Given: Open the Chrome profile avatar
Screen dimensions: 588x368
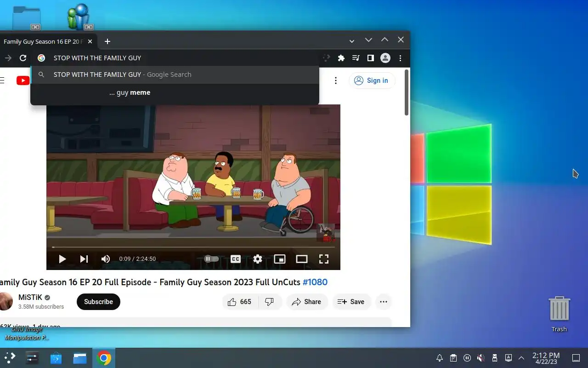Looking at the screenshot, I should (385, 58).
